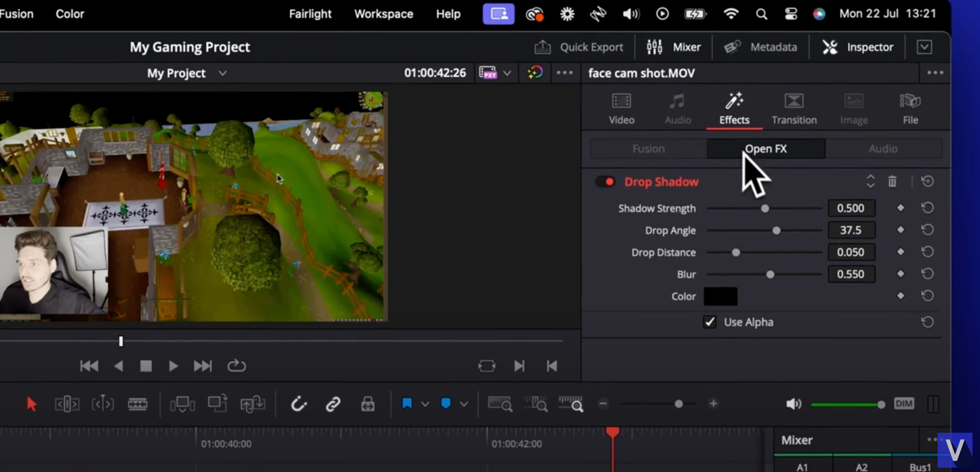The width and height of the screenshot is (980, 472).
Task: Open the Inspector three-dot options menu
Action: (935, 72)
